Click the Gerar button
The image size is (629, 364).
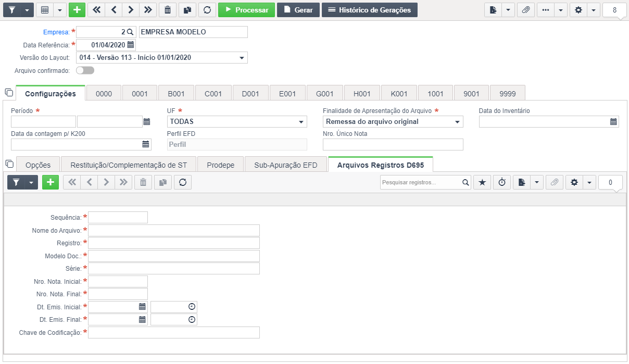298,10
